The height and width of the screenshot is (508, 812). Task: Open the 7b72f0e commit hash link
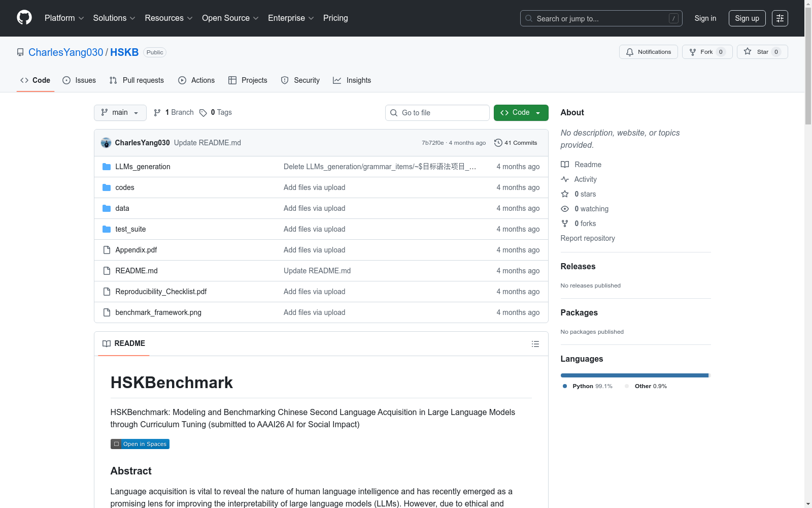433,143
